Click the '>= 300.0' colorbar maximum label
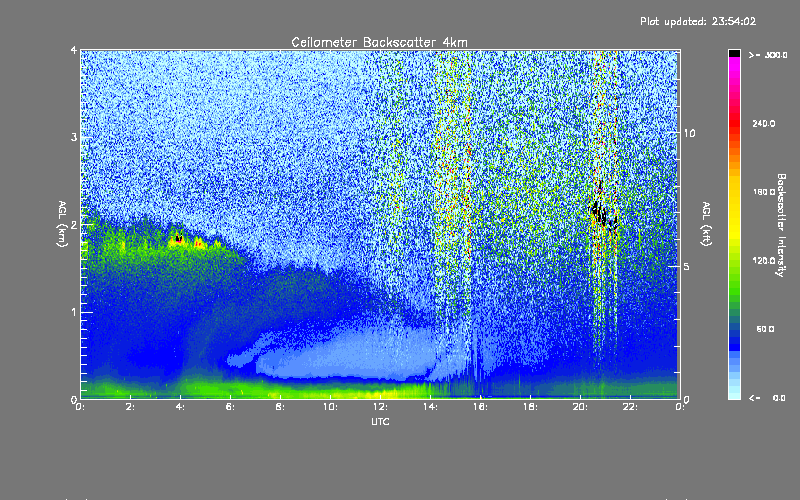 pyautogui.click(x=768, y=55)
